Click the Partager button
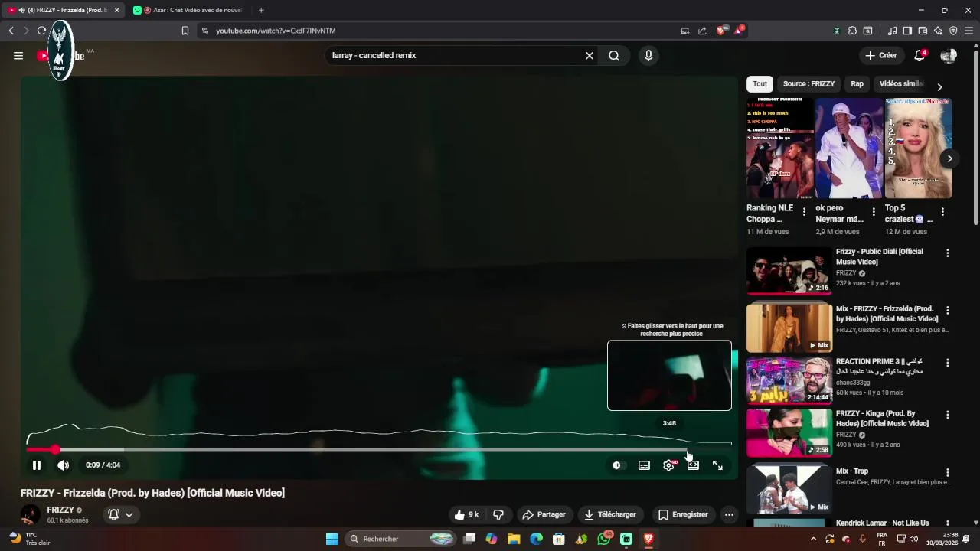The image size is (980, 551). tap(544, 515)
